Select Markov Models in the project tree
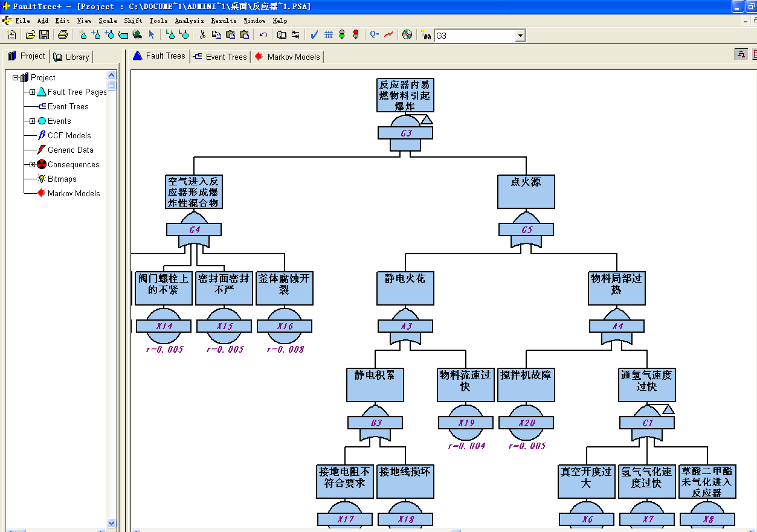The width and height of the screenshot is (757, 532). [74, 193]
